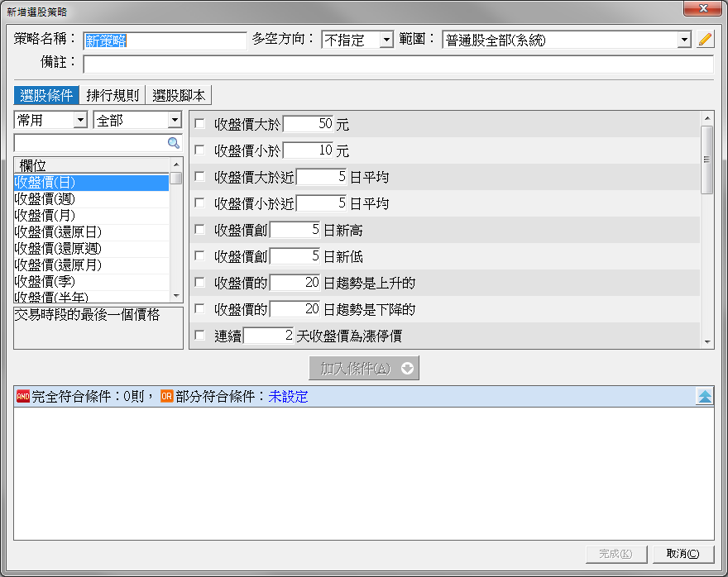Open the 多空方向 dropdown
Image resolution: width=728 pixels, height=577 pixels.
(x=386, y=40)
